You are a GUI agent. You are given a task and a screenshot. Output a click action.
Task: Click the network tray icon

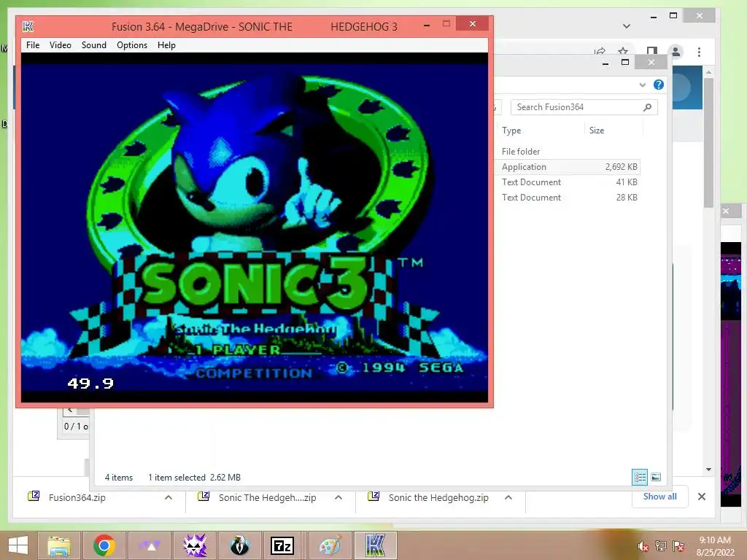coord(661,546)
